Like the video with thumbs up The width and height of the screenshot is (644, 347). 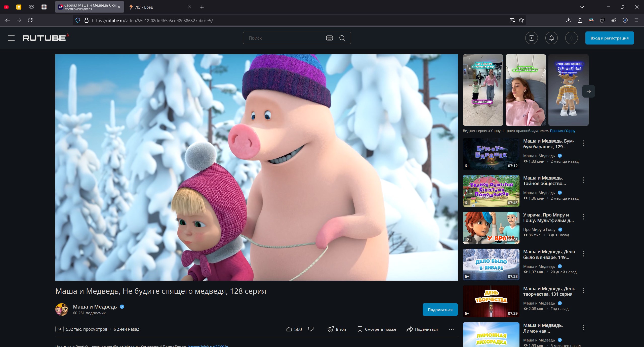click(x=294, y=329)
